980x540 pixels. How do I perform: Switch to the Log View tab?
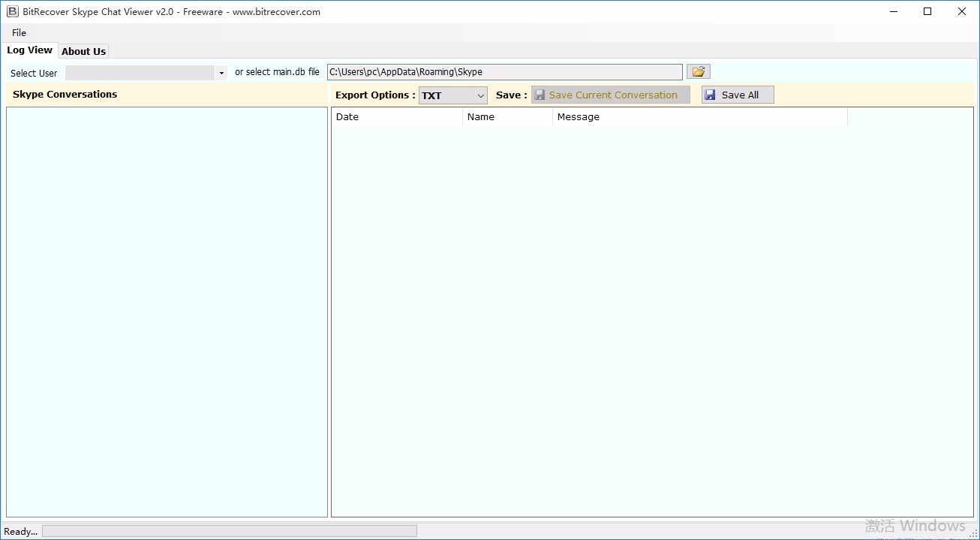point(29,50)
